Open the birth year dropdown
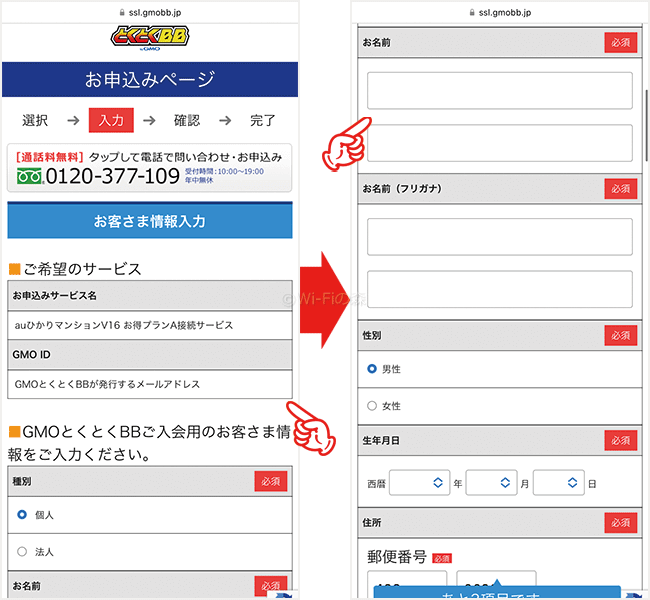650x600 pixels. pyautogui.click(x=420, y=483)
